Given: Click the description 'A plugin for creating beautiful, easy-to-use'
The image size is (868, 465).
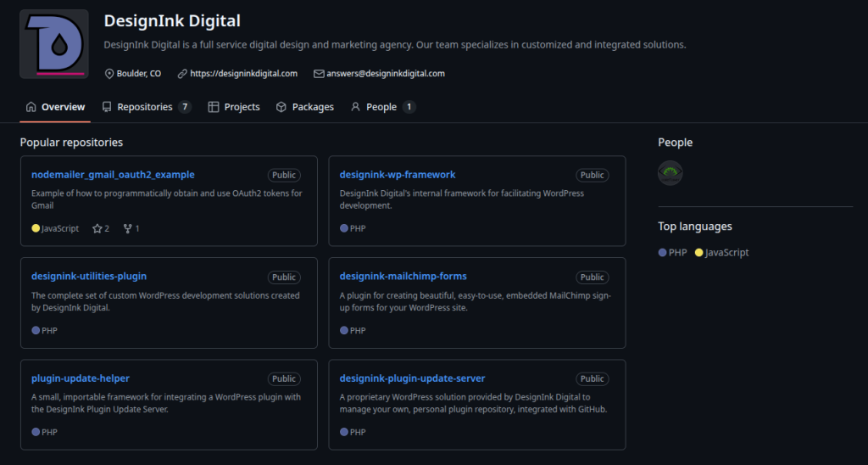Looking at the screenshot, I should pos(475,301).
